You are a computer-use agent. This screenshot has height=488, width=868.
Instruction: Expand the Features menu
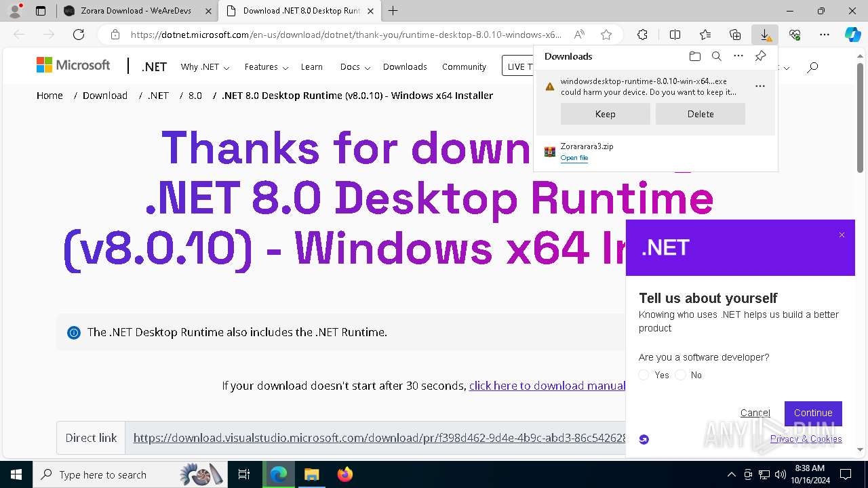[x=267, y=66]
